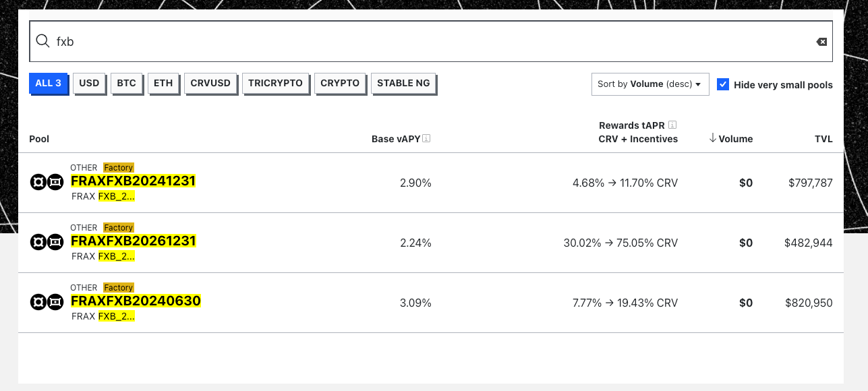Switch to the TRICRYPTO filter
Screen dimensions: 868x391
pyautogui.click(x=275, y=84)
